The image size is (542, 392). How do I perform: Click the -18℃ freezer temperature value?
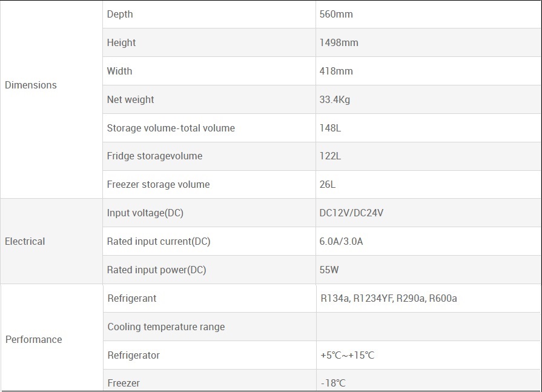tap(334, 384)
